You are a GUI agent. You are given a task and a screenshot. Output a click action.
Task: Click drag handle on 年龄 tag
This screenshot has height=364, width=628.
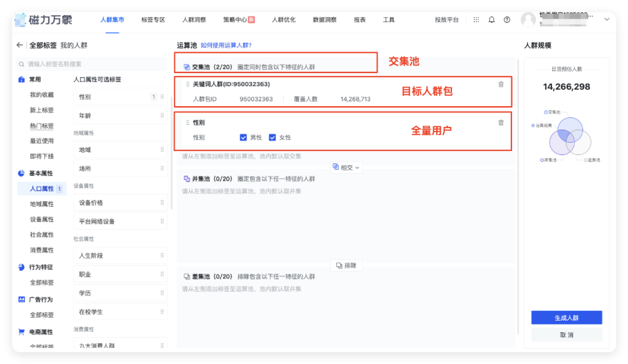[x=162, y=116]
